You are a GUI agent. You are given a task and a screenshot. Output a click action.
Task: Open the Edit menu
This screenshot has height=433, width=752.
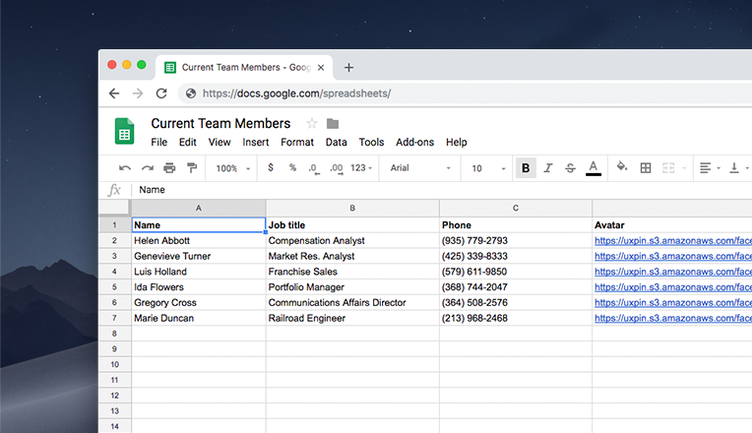pyautogui.click(x=188, y=142)
